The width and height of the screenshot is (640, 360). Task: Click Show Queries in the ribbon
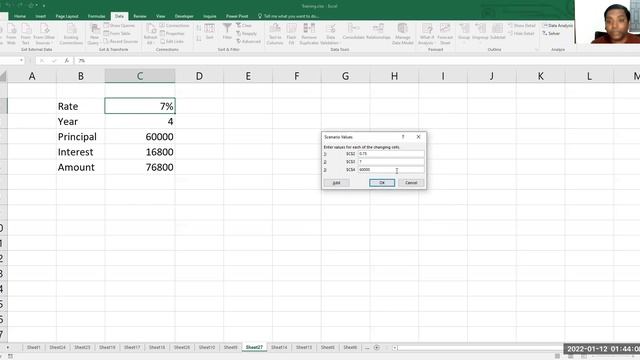(x=119, y=25)
